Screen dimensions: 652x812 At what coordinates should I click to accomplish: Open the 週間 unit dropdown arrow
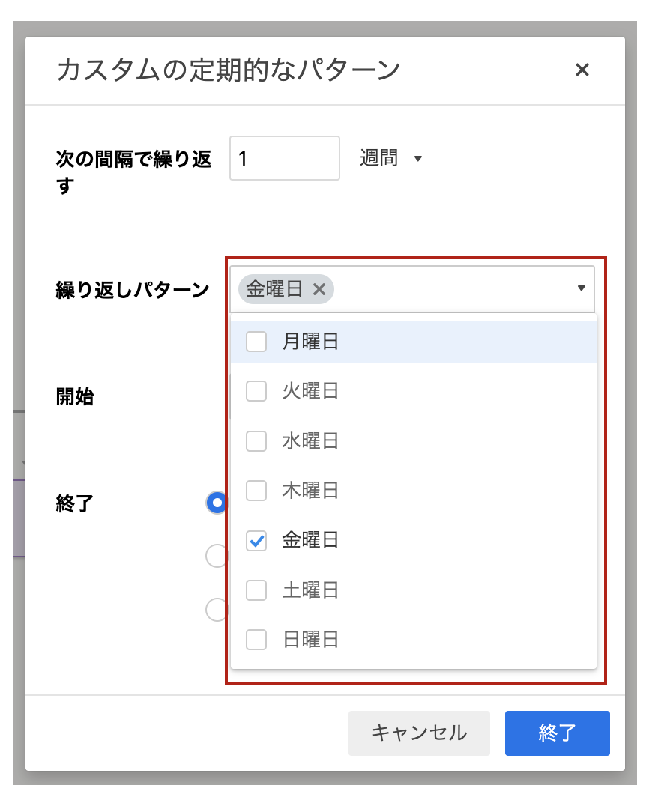click(417, 159)
